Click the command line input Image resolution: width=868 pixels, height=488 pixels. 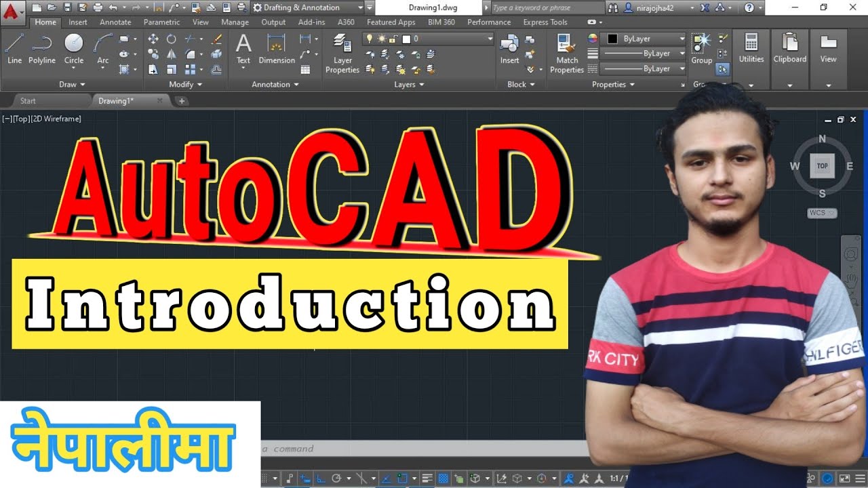424,449
